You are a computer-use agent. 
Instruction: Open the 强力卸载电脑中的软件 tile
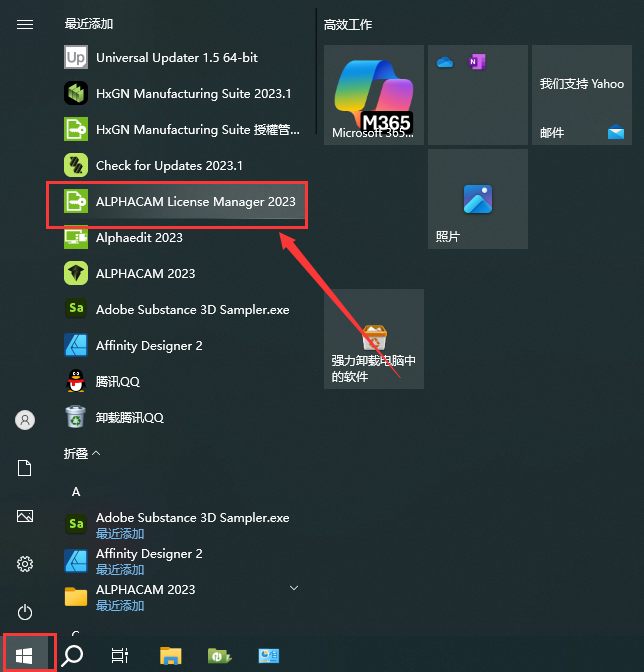pos(374,339)
